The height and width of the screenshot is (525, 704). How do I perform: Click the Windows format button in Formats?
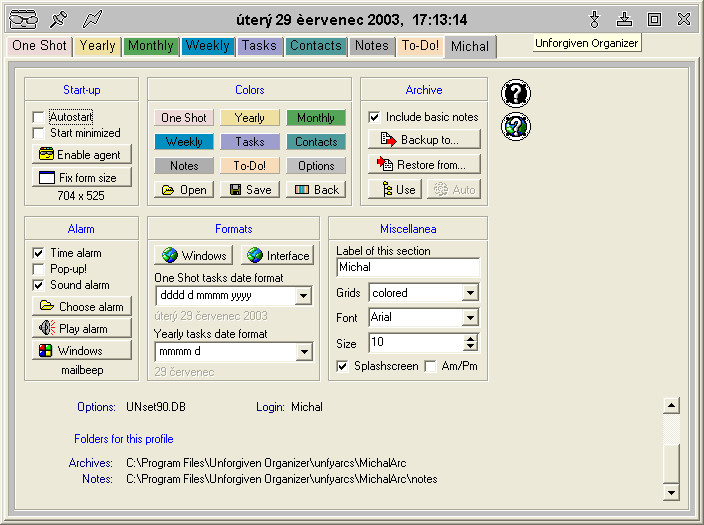click(x=194, y=255)
